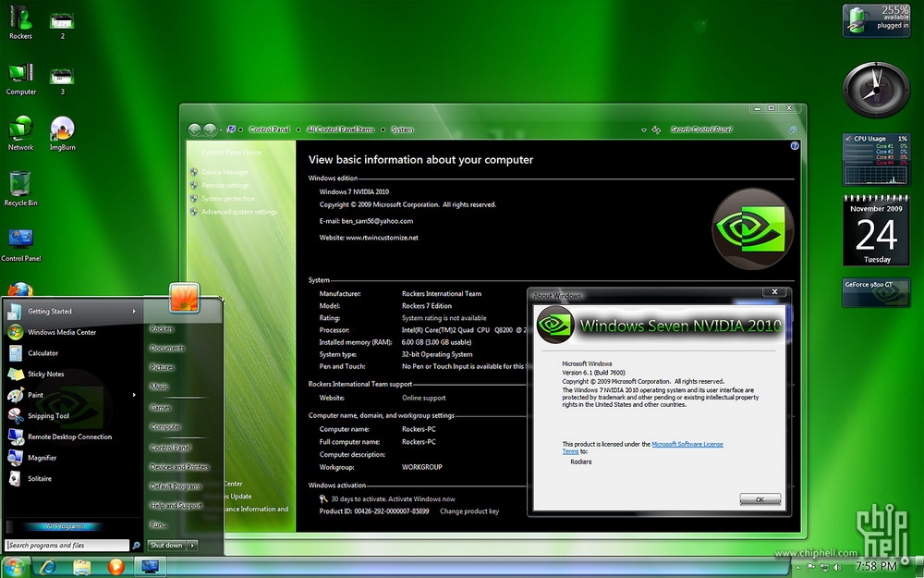The image size is (924, 578).
Task: Select the desktop icon labeled 2
Action: pyautogui.click(x=62, y=25)
